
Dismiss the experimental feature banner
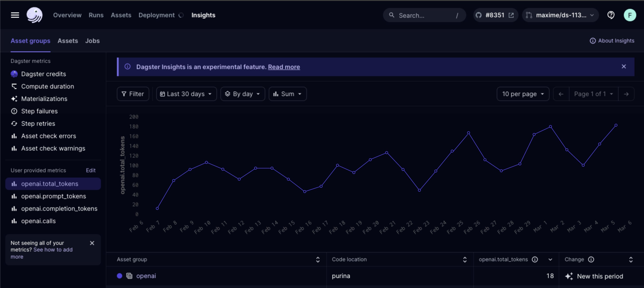coord(623,66)
